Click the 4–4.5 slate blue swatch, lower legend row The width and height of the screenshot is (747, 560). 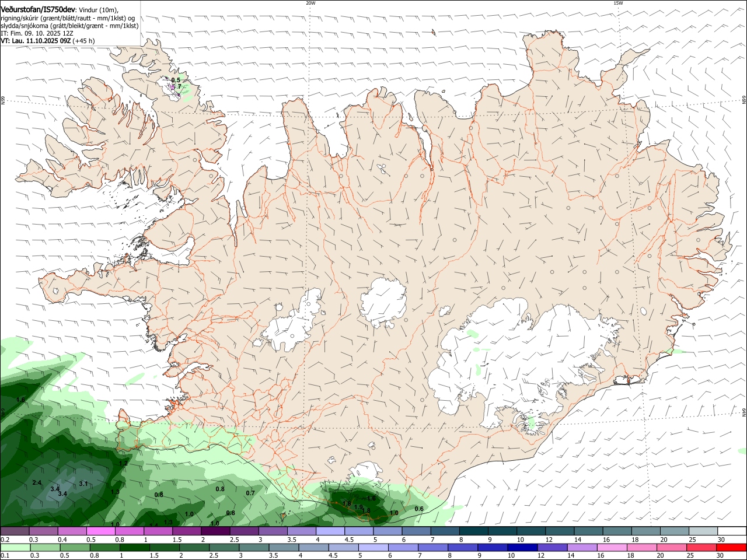click(x=313, y=547)
